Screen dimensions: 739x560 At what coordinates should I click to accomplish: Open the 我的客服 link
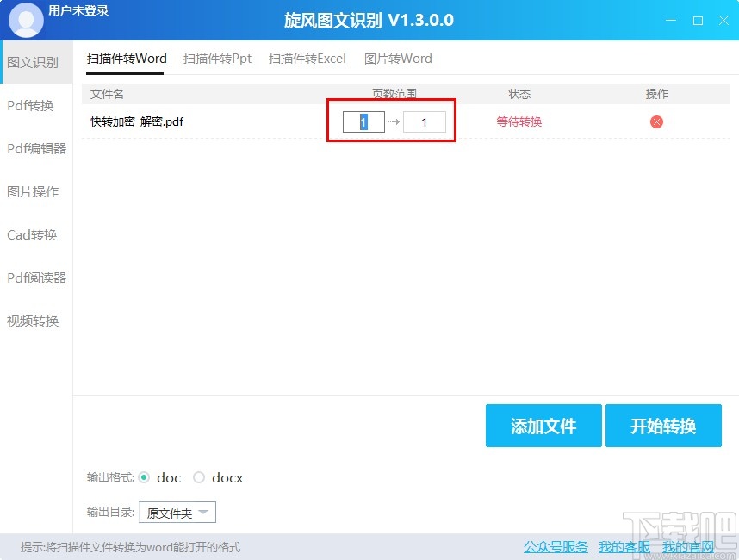coord(624,546)
